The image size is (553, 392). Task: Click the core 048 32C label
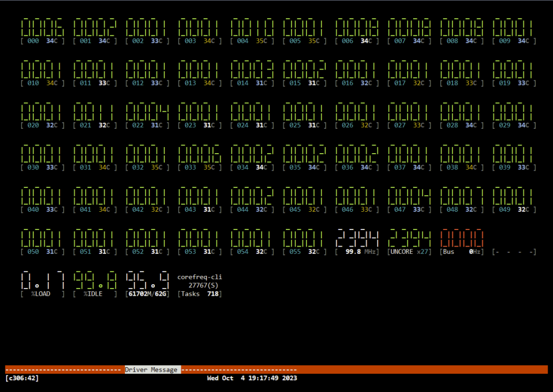(462, 210)
